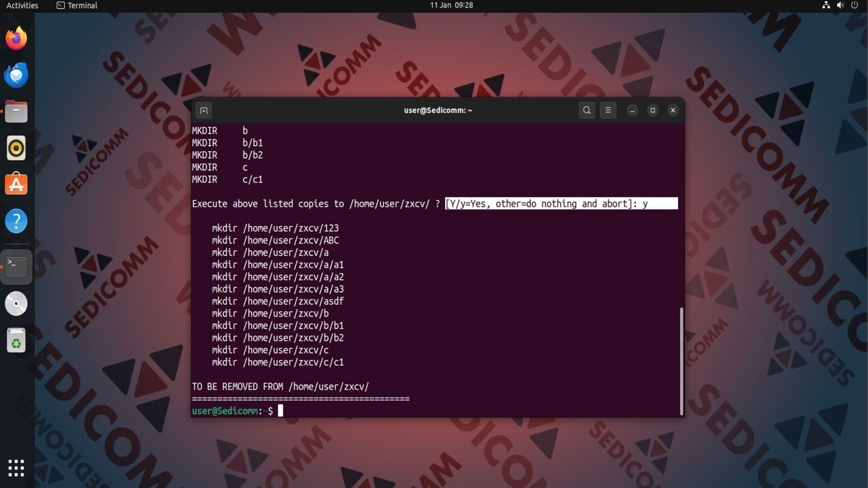Viewport: 868px width, 488px height.
Task: Open a new terminal tab
Action: click(x=203, y=110)
